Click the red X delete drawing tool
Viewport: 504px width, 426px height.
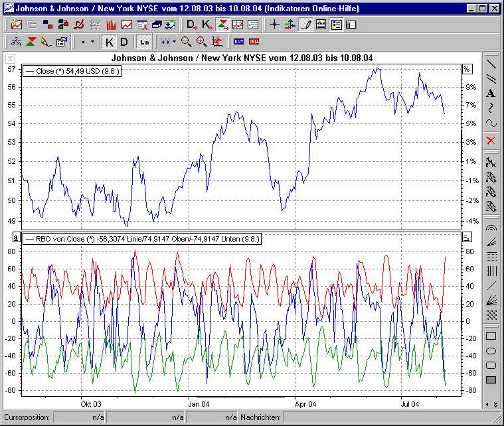point(491,140)
